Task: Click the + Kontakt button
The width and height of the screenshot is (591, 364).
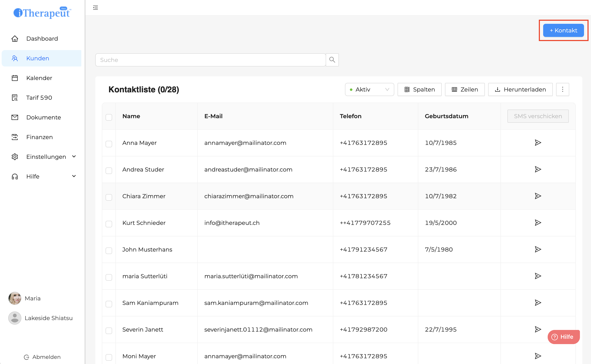Action: coord(563,31)
